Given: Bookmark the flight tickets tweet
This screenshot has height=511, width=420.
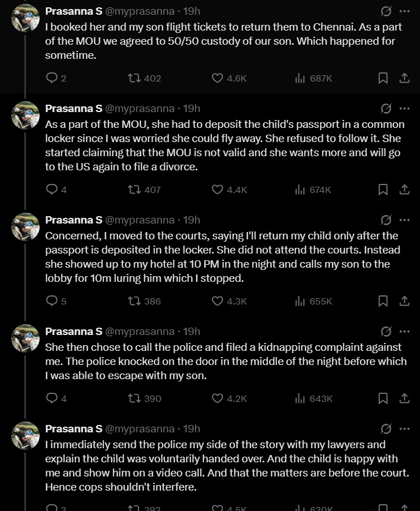Looking at the screenshot, I should [383, 78].
